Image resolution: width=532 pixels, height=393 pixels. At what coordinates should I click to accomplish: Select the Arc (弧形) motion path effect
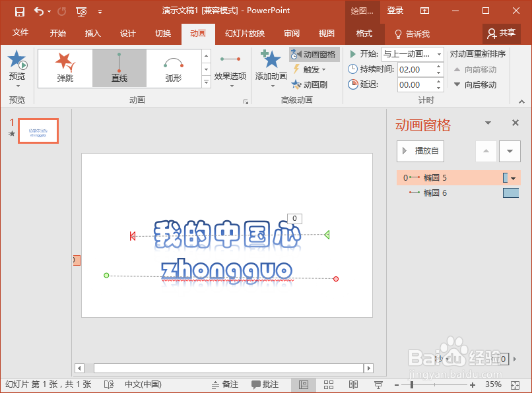(x=174, y=68)
